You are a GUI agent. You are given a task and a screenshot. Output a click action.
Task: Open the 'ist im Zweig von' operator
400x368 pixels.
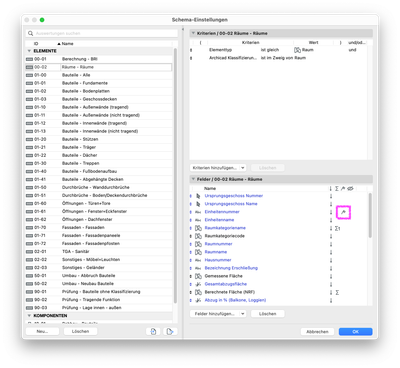click(x=277, y=58)
